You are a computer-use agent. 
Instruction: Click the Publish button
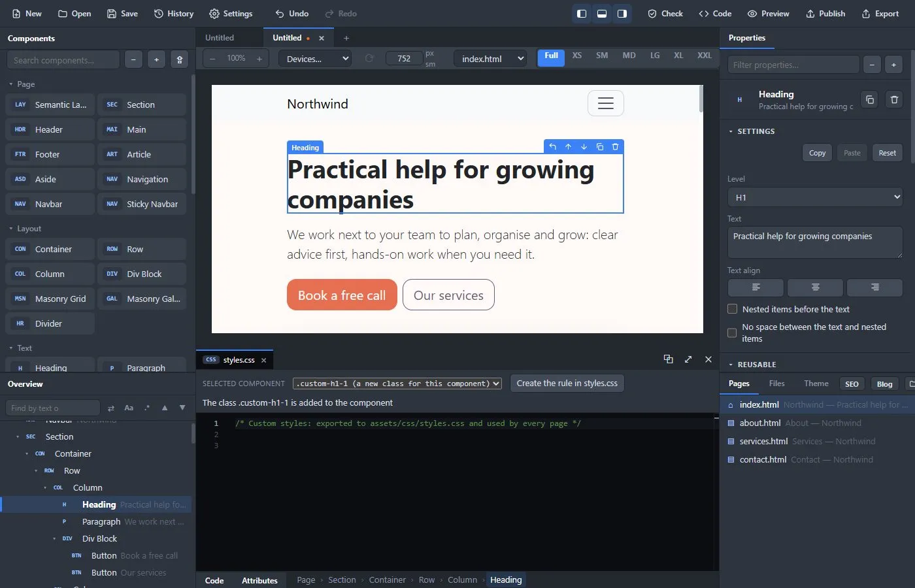click(x=825, y=14)
